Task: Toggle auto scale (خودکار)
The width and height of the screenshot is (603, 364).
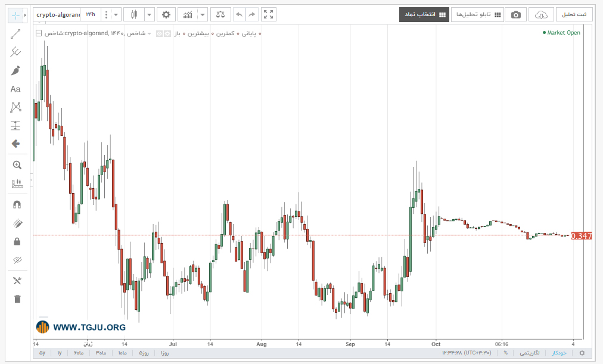Action: (559, 353)
